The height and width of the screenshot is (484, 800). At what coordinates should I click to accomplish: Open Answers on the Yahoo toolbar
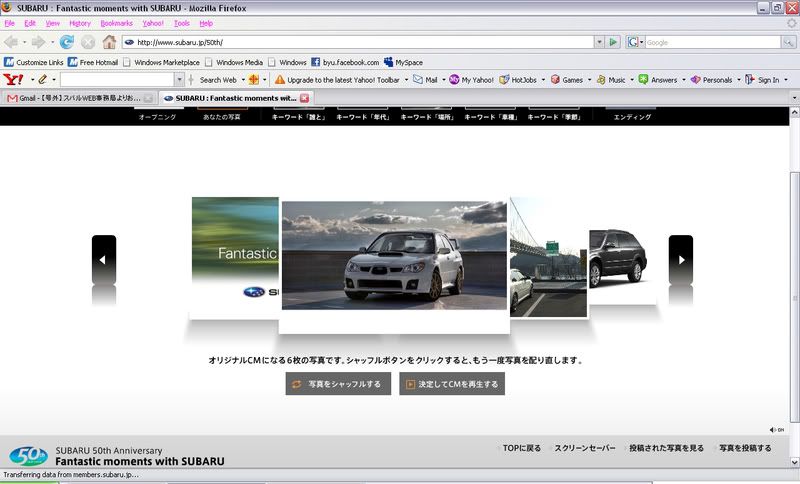click(658, 80)
